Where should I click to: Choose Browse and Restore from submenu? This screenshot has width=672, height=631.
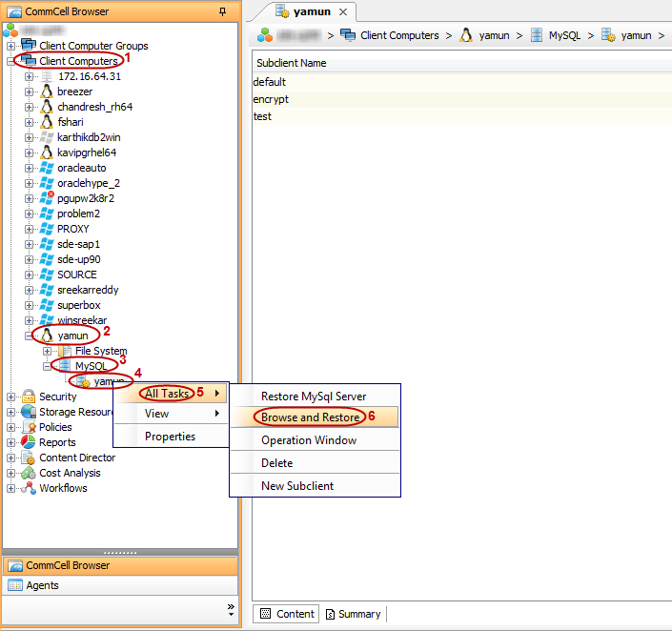click(x=310, y=417)
